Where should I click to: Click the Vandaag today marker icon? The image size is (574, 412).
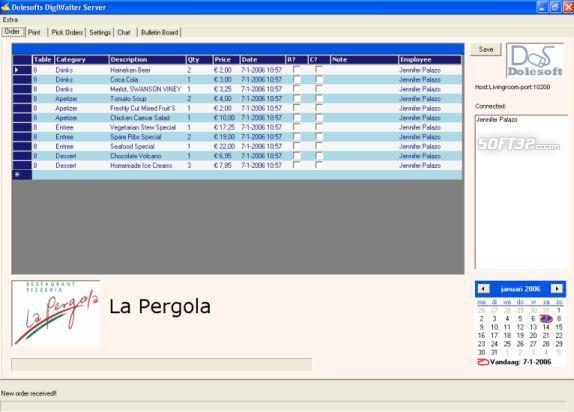click(483, 362)
